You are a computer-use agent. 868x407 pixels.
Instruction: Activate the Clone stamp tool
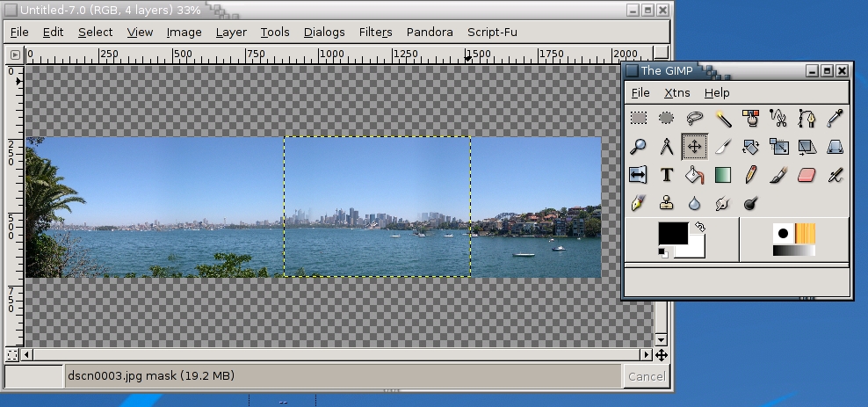coord(667,204)
